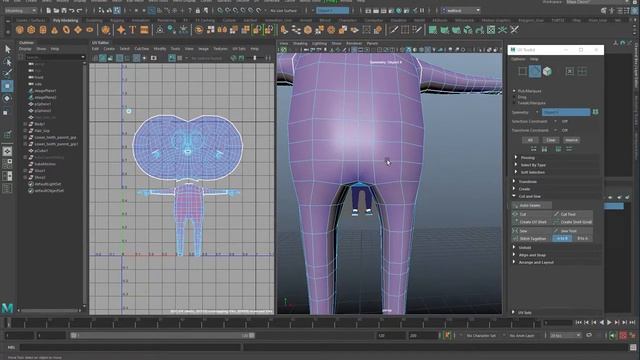The width and height of the screenshot is (640, 360).
Task: Create a polygon cylinder from the shelf
Action: click(x=43, y=30)
